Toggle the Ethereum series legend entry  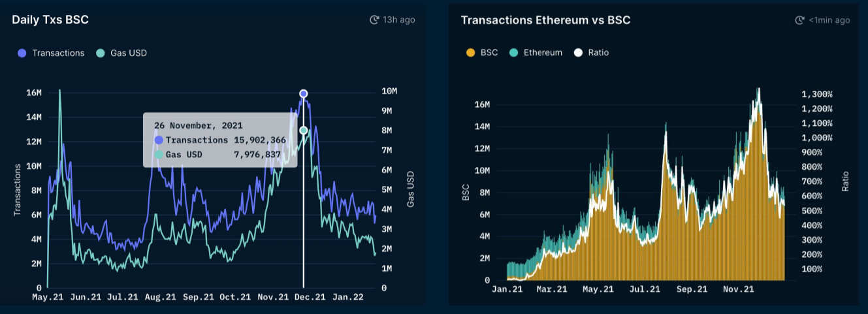536,52
